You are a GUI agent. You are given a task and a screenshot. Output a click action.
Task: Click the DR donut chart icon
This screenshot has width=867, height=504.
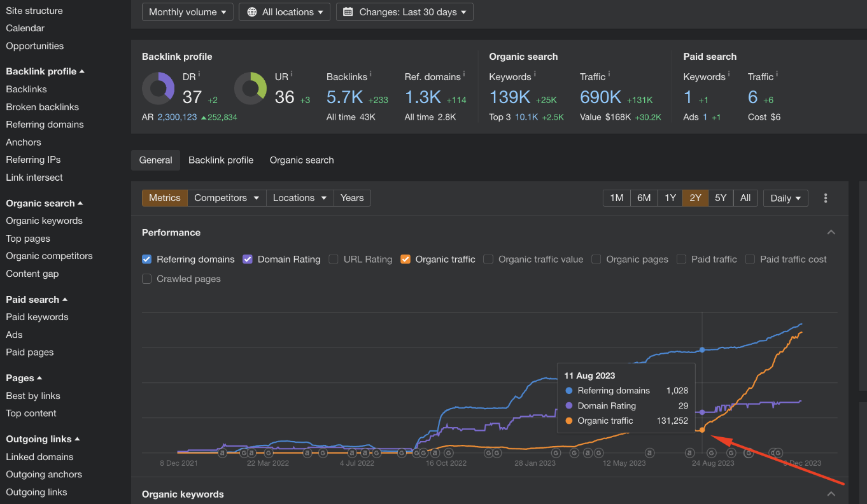pyautogui.click(x=158, y=88)
